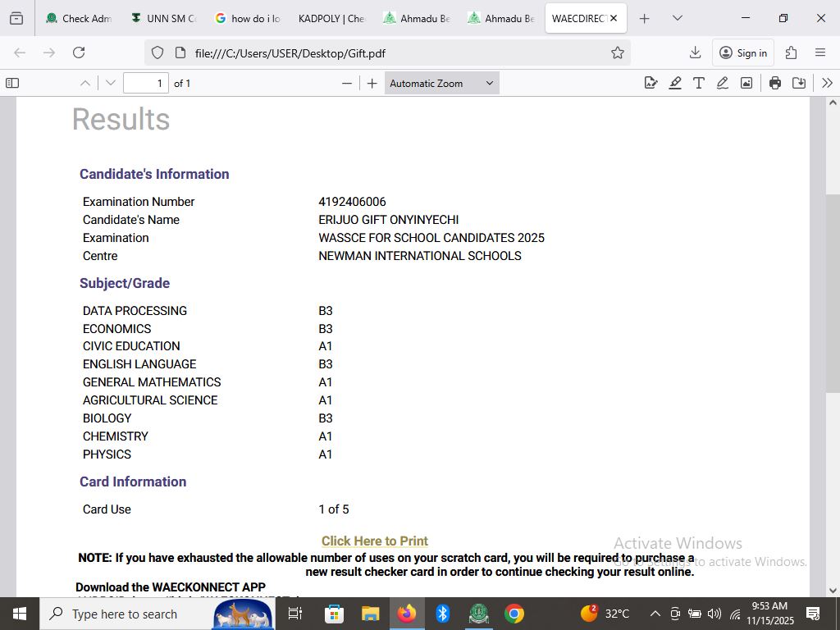Bookmark this page with the star icon
The image size is (840, 630).
(x=618, y=52)
